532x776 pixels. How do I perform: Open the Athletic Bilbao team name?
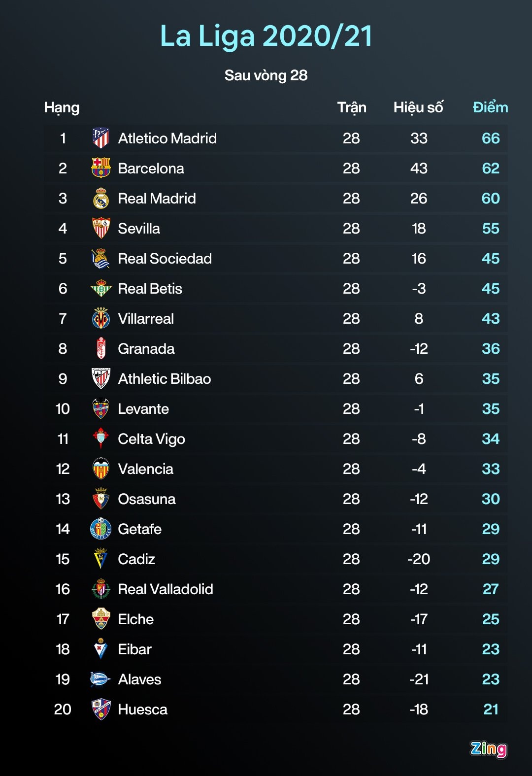click(x=164, y=379)
